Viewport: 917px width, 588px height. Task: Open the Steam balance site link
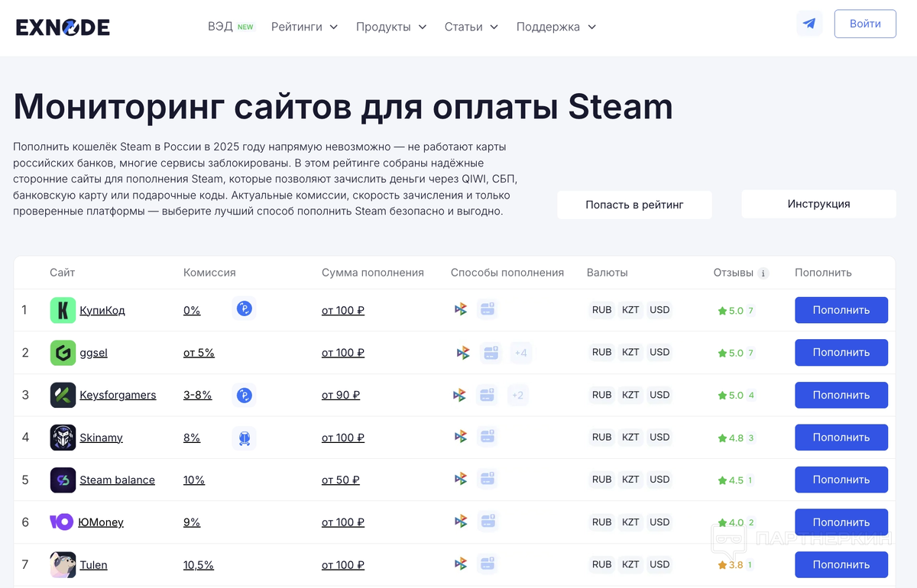(x=117, y=480)
